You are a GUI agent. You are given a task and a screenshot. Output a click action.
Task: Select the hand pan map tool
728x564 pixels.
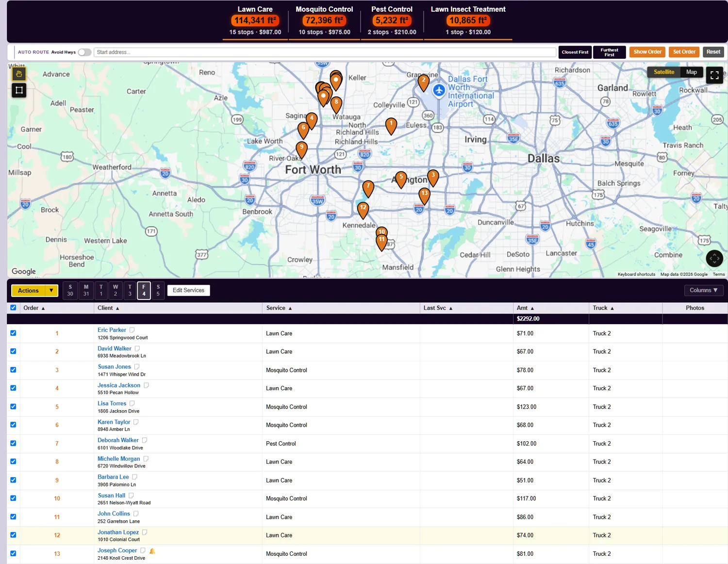19,74
